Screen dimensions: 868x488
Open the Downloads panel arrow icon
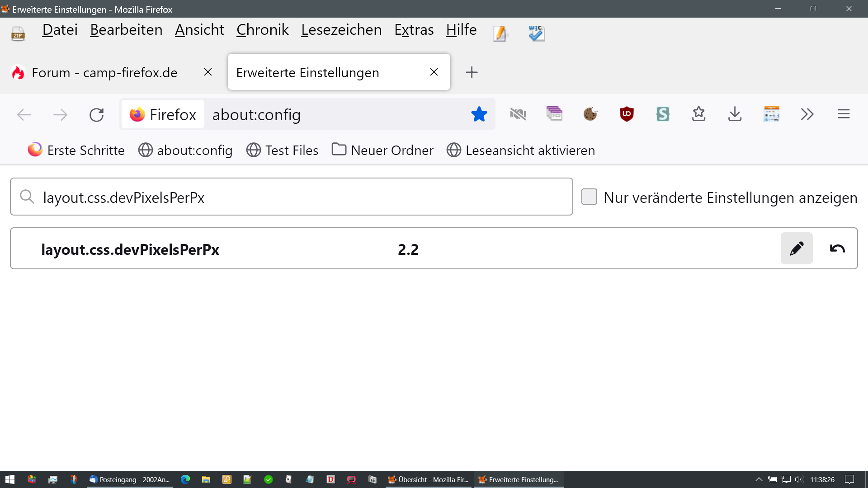click(x=735, y=114)
